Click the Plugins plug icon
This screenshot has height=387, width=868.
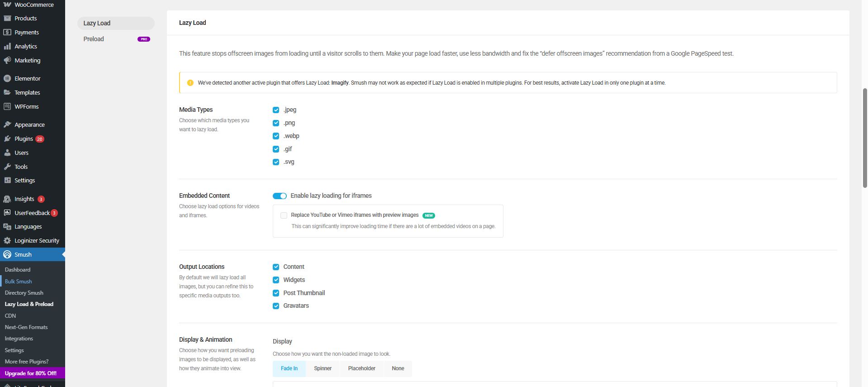[x=7, y=139]
